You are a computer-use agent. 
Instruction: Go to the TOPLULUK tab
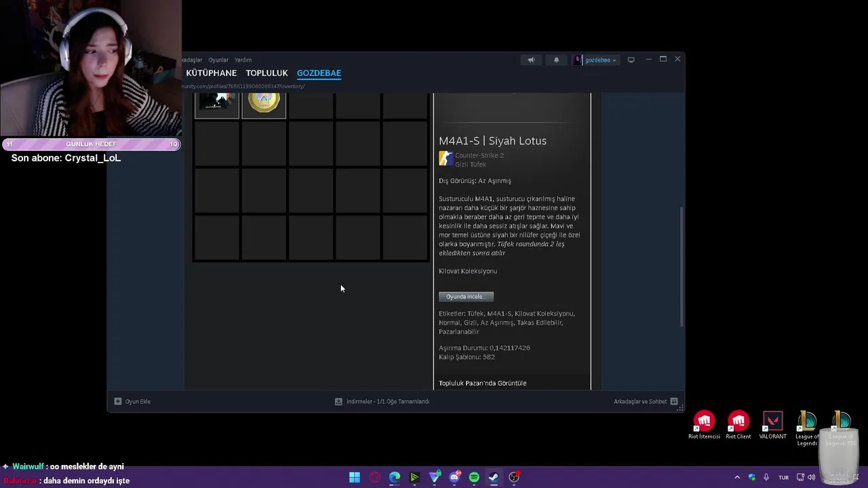click(267, 73)
